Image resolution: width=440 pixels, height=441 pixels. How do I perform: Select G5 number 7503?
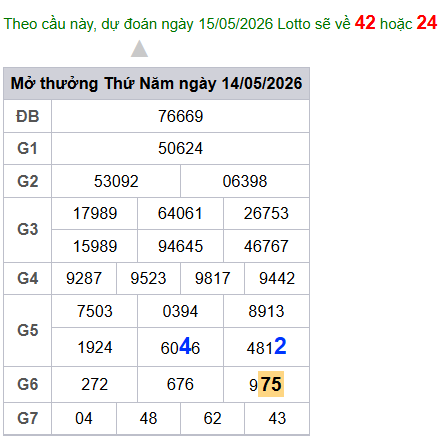point(95,311)
